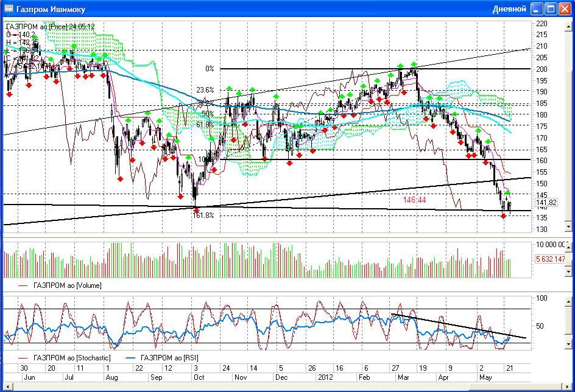Image resolution: width=575 pixels, height=392 pixels.
Task: Click the 220 value on price axis
Action: (541, 24)
